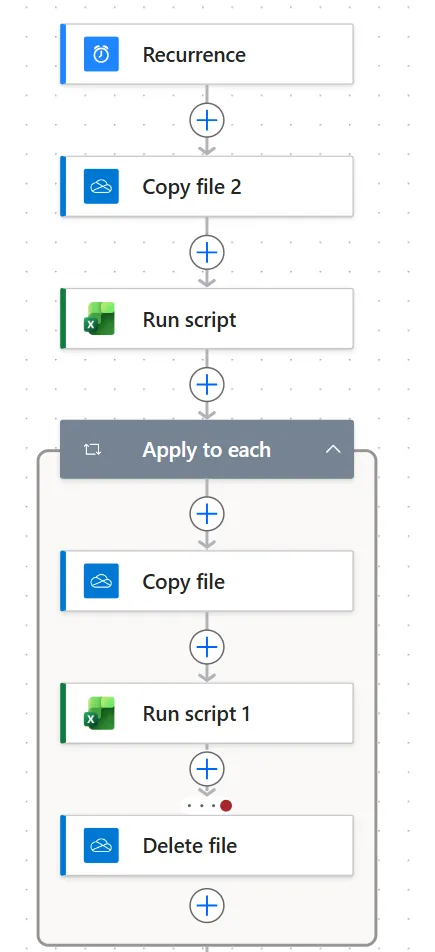The image size is (435, 952).
Task: Collapse the Apply to each loop
Action: tap(333, 450)
